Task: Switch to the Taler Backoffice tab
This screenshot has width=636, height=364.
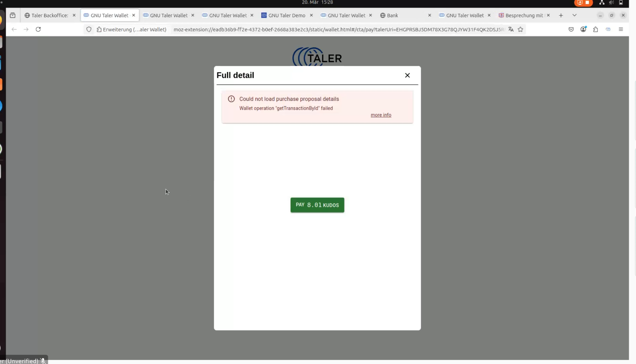Action: click(46, 15)
